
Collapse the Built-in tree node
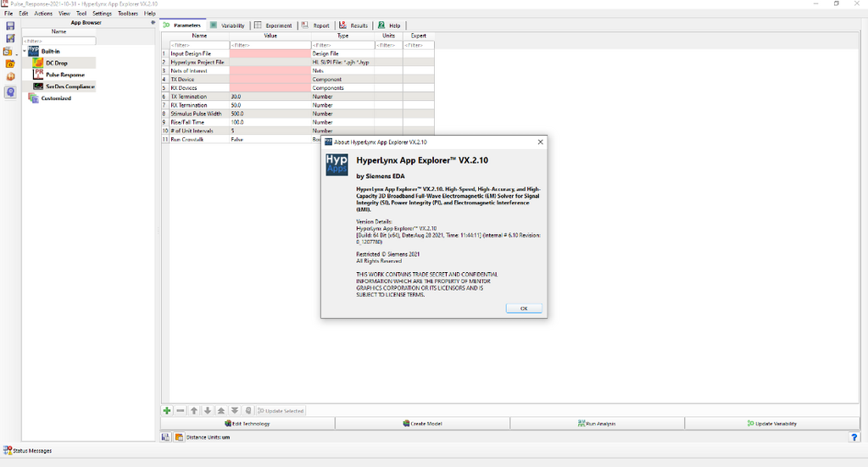point(25,52)
